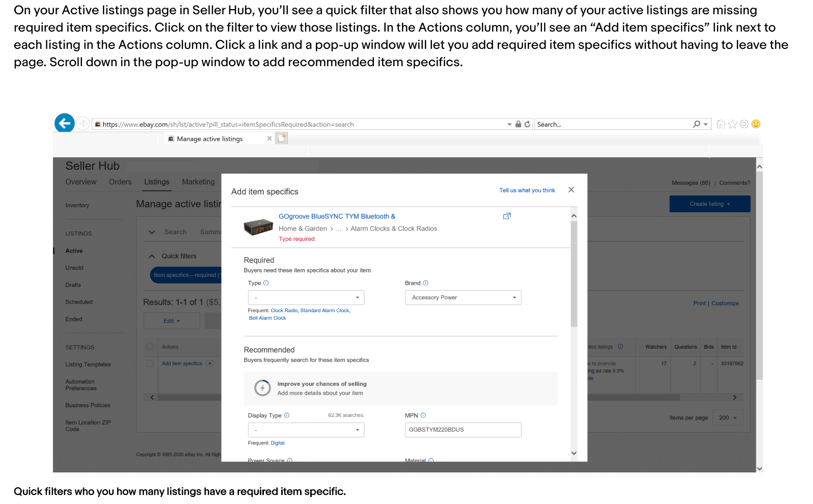813x504 pixels.
Task: Open the browser settings gear icon
Action: pyautogui.click(x=744, y=124)
